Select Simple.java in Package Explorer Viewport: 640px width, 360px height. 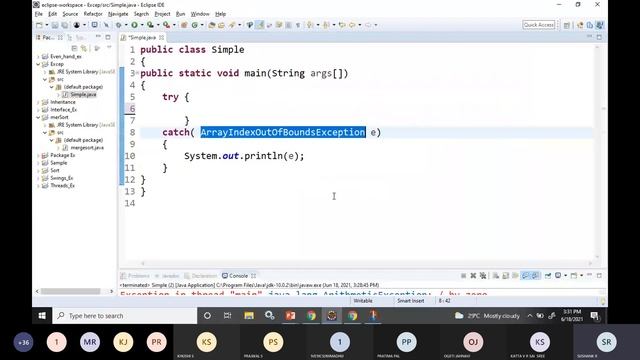pos(83,95)
